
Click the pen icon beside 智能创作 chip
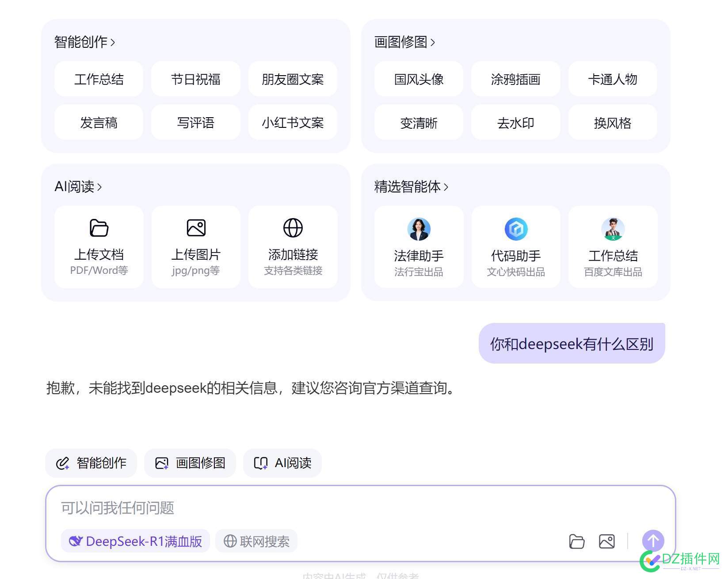coord(63,463)
